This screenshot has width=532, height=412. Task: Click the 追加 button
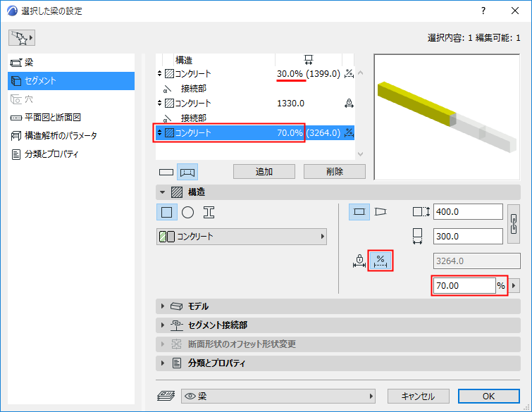point(264,172)
